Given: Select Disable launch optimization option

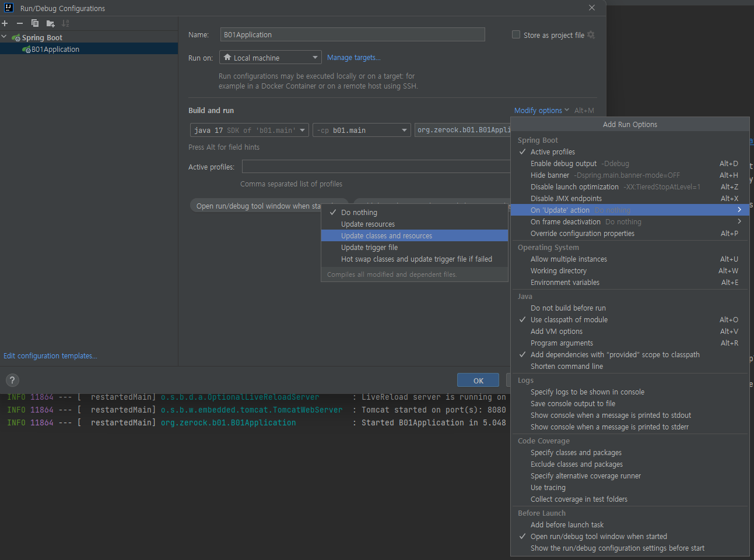Looking at the screenshot, I should [630, 187].
